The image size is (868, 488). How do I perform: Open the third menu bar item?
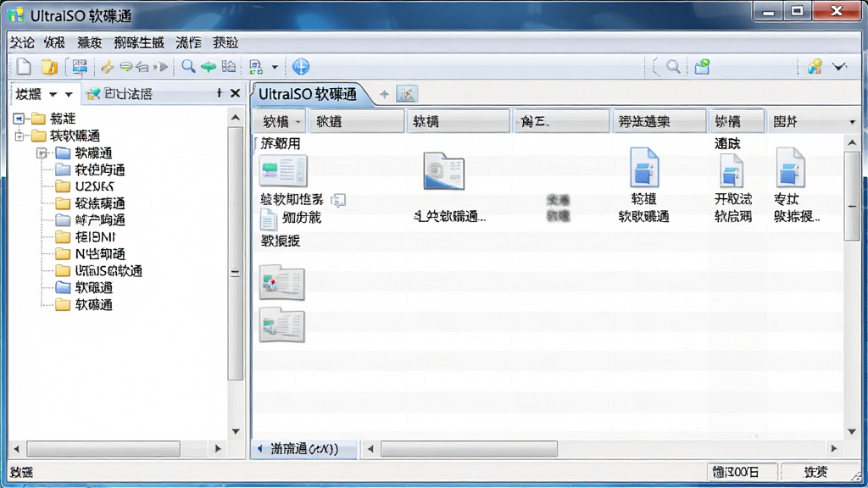pos(89,42)
